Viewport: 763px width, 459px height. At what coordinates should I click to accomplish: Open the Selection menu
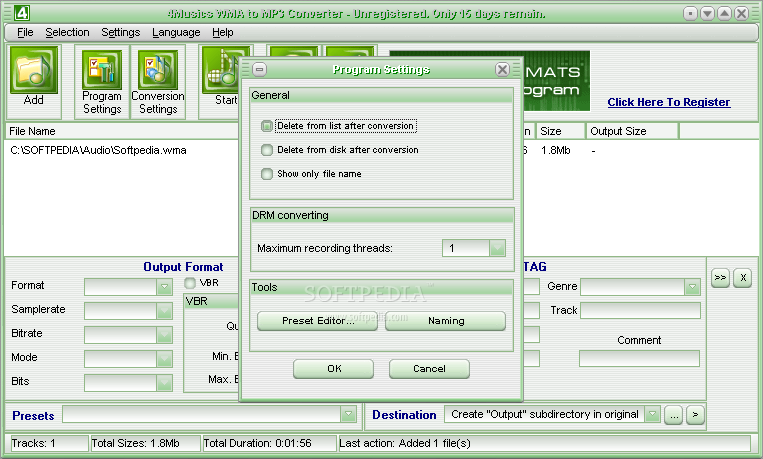click(67, 32)
